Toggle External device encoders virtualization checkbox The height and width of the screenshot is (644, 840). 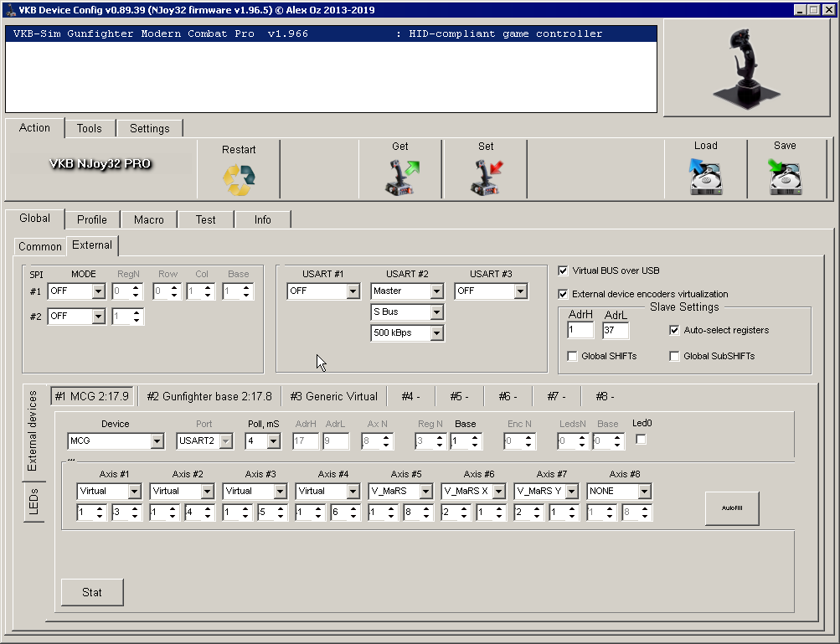(x=563, y=294)
